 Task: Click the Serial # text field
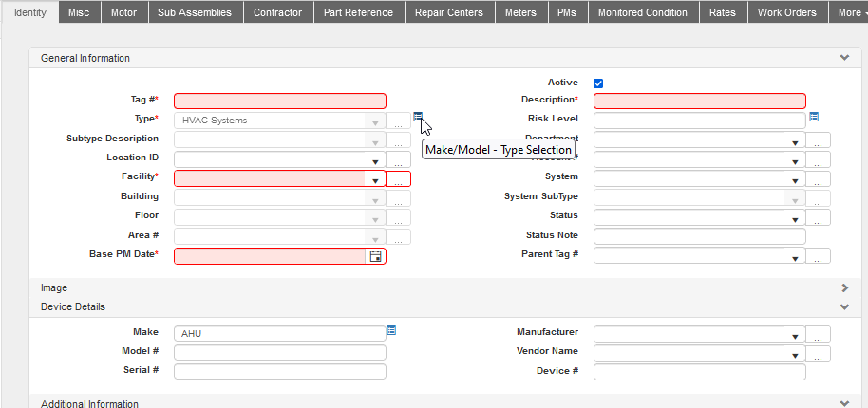pos(280,371)
